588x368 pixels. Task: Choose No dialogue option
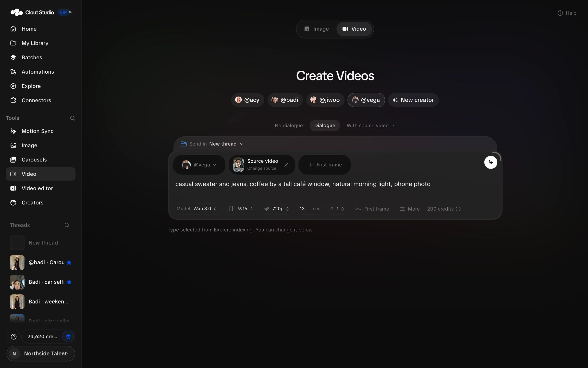[289, 126]
